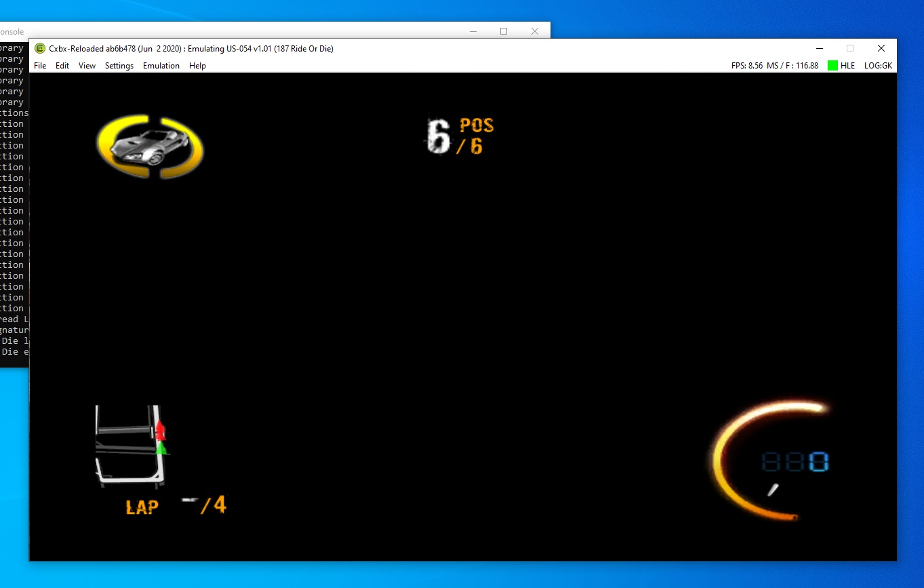Click the MS / F : 116.88 readout

pos(792,66)
